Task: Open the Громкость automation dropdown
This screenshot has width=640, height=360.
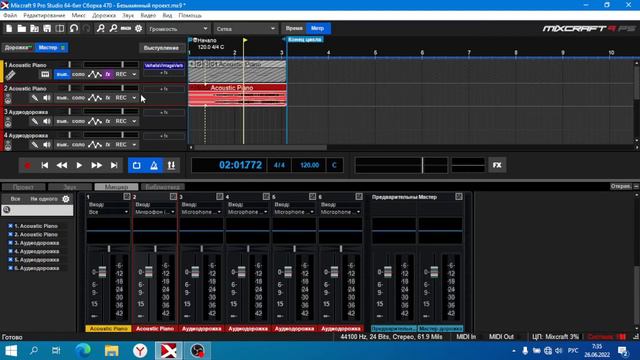Action: click(178, 29)
